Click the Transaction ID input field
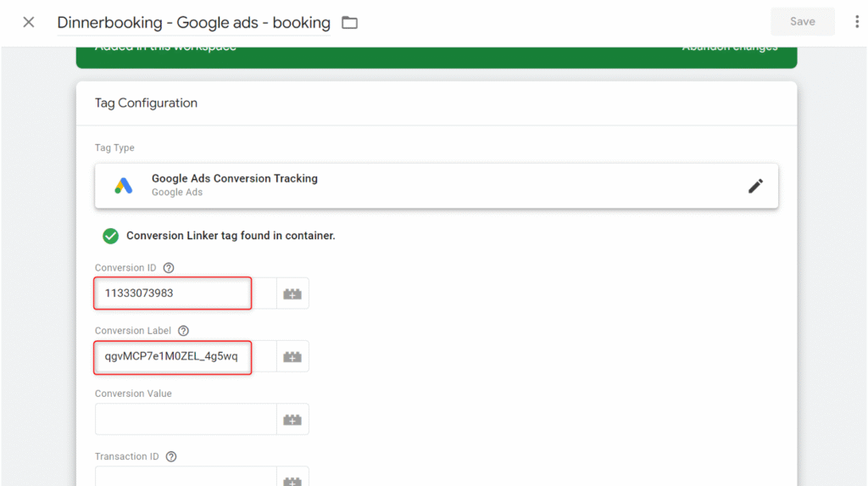Screen dimensions: 868x486 [185, 477]
